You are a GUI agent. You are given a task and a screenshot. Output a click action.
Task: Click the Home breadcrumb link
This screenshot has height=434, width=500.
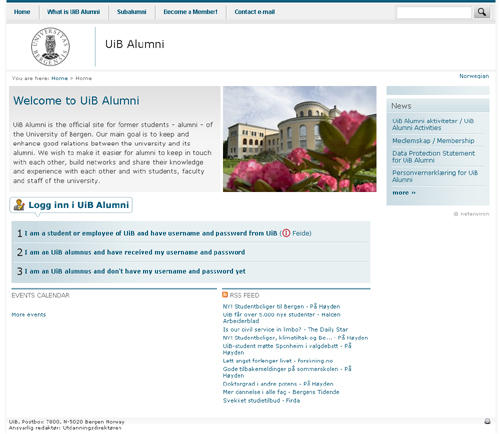click(x=59, y=78)
